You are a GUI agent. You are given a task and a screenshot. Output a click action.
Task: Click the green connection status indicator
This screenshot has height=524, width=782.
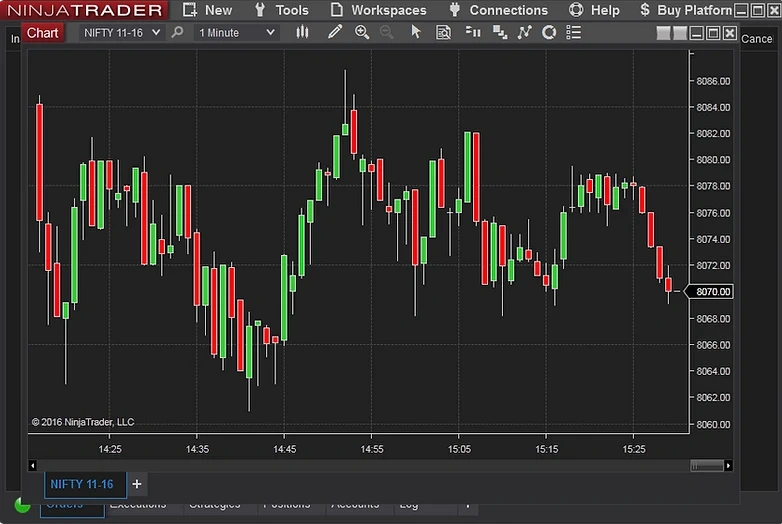(22, 505)
